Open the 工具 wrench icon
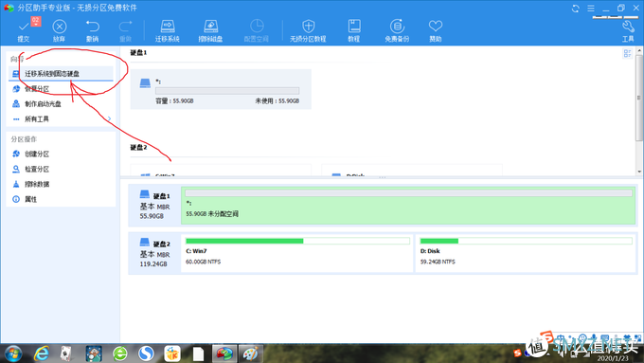 point(628,27)
